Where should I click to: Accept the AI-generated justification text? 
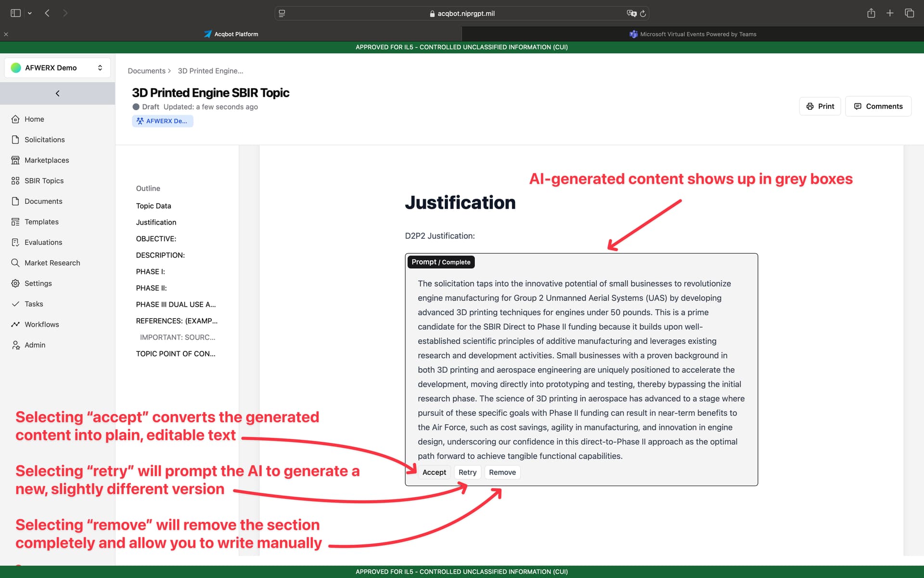pyautogui.click(x=434, y=472)
